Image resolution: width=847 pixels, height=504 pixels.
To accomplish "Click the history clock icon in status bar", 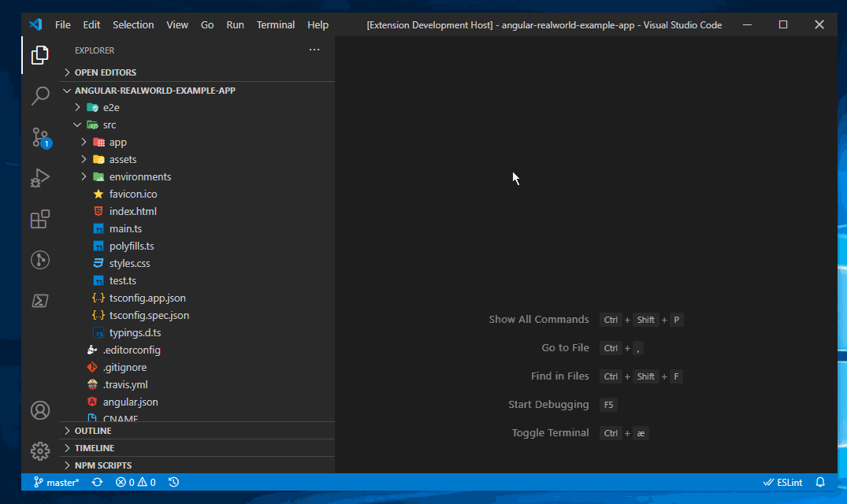I will (173, 483).
